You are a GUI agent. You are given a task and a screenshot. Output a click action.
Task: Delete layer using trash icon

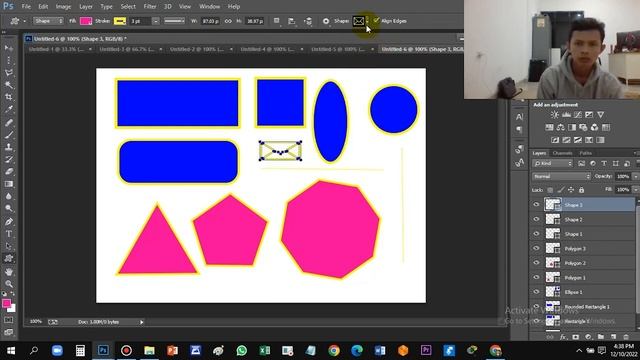(626, 337)
